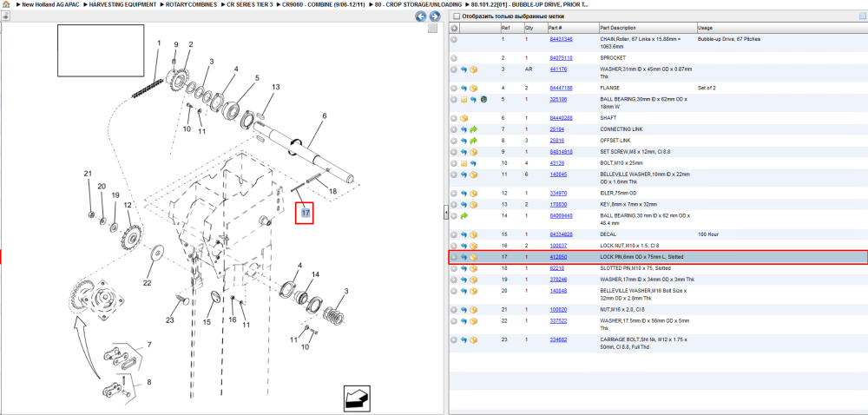This screenshot has width=868, height=415.
Task: Select callout 6 shaft label in the diagram
Action: (x=324, y=115)
